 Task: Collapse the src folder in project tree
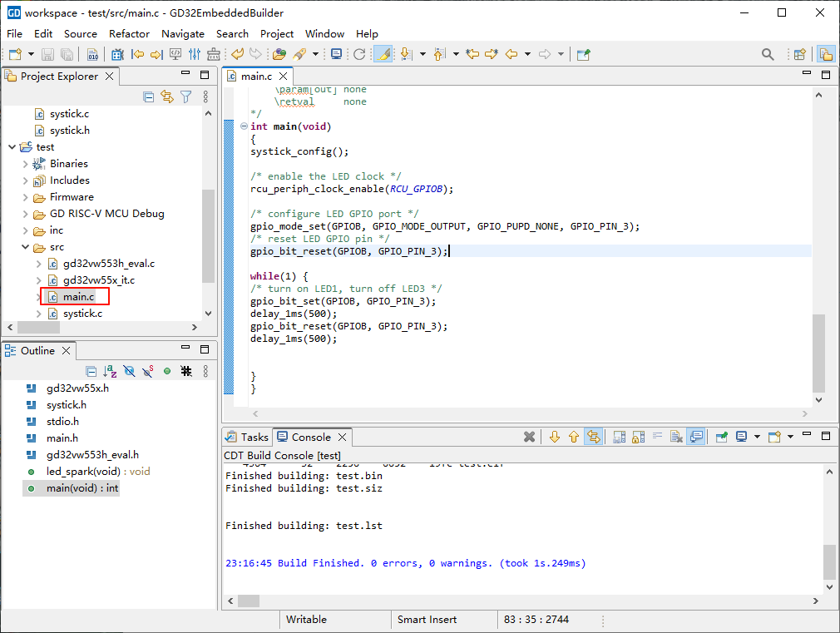(26, 247)
